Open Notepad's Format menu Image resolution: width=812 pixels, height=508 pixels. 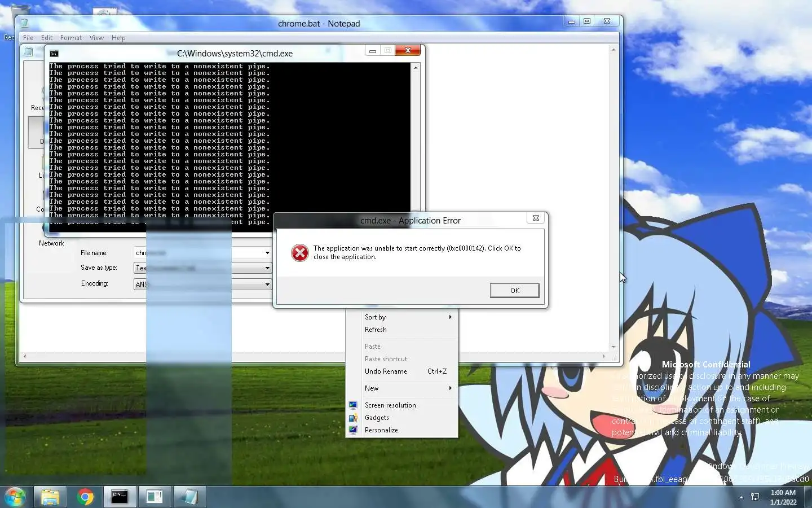click(x=71, y=38)
